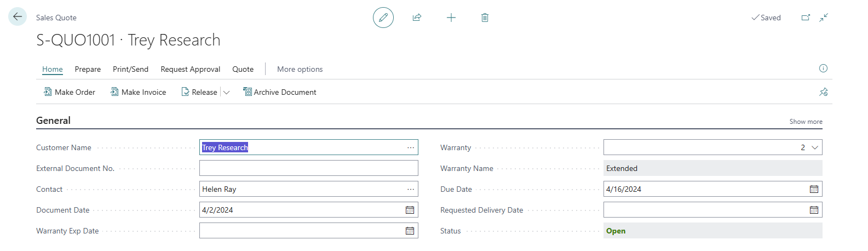Collapse the General section heading
The width and height of the screenshot is (868, 251).
(x=53, y=121)
